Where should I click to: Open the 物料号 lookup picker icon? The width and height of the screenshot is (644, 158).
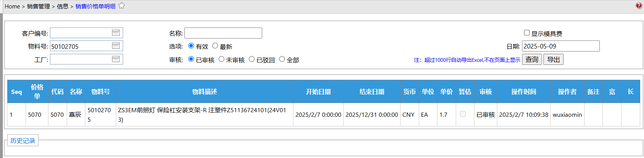[116, 46]
